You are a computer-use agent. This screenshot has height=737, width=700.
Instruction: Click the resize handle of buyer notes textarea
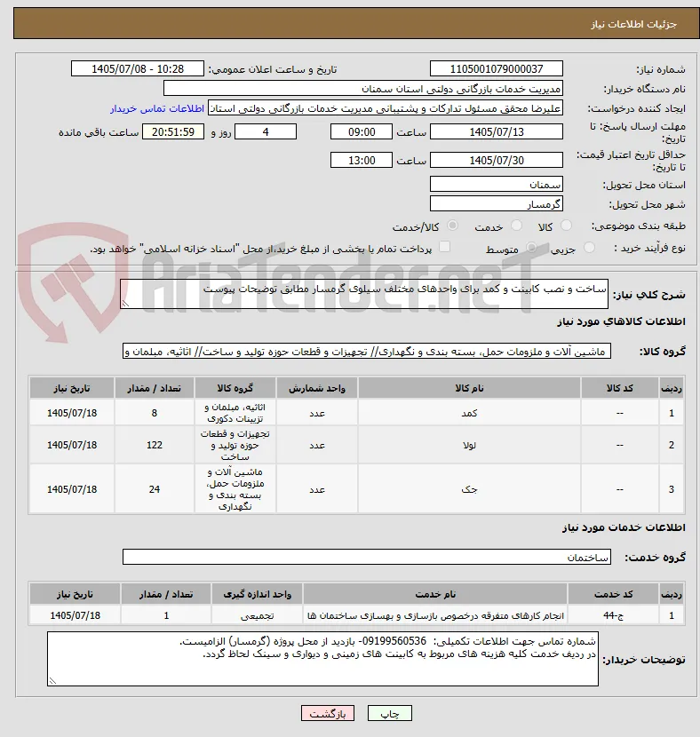52,680
